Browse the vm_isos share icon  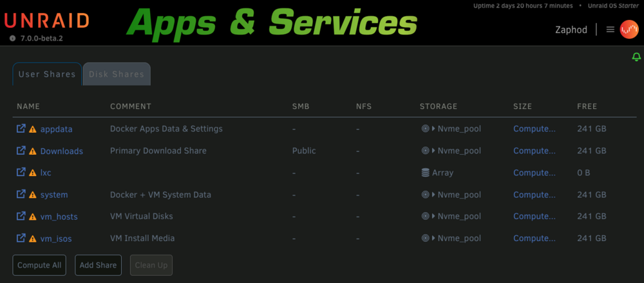21,238
